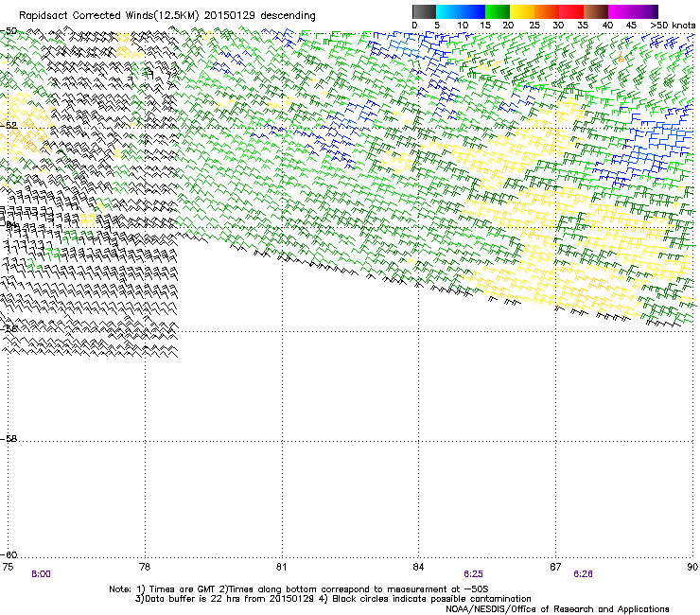The width and height of the screenshot is (700, 615).
Task: Click the legend label '40'
Action: pos(607,26)
